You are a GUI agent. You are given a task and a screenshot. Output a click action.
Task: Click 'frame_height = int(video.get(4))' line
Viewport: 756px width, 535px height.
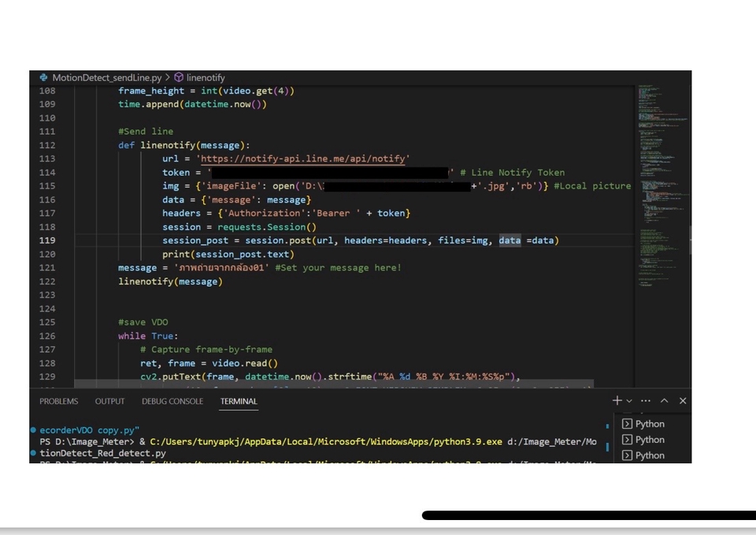pyautogui.click(x=206, y=91)
